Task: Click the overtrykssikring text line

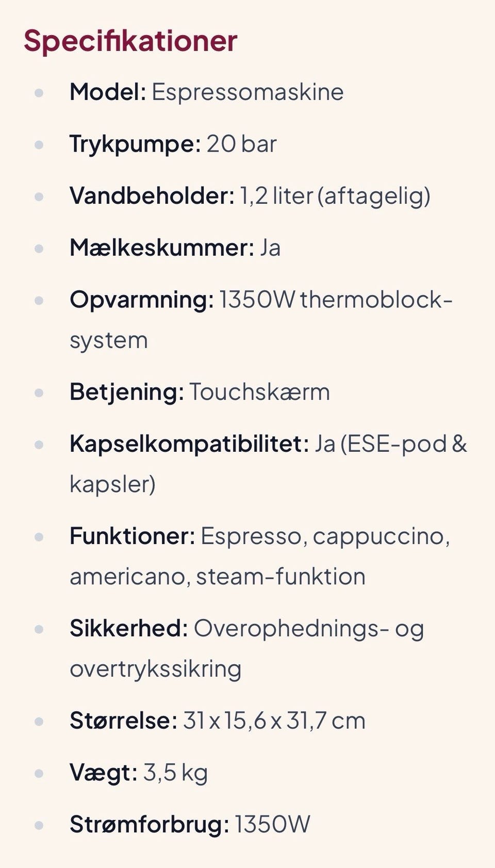Action: click(155, 669)
